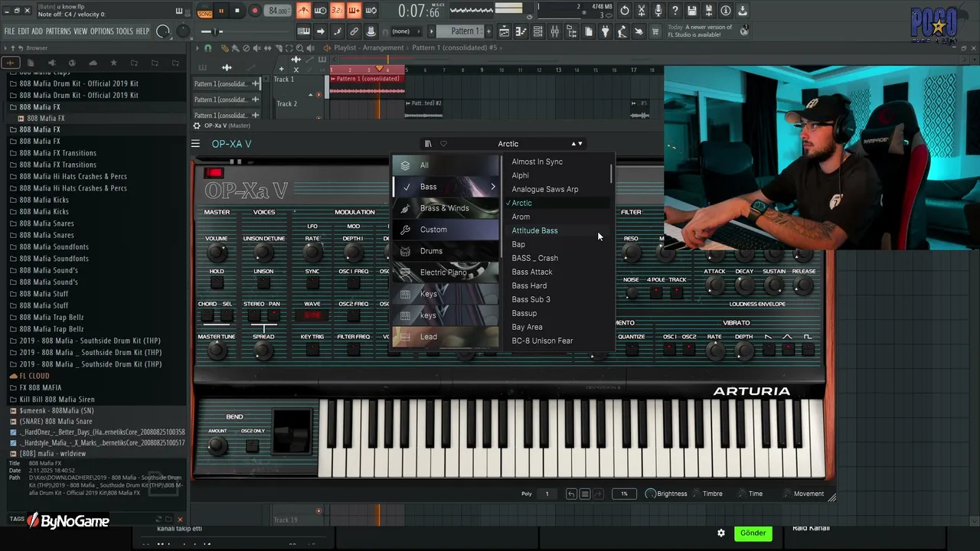
Task: Toggle the metronome icon
Action: tap(304, 11)
